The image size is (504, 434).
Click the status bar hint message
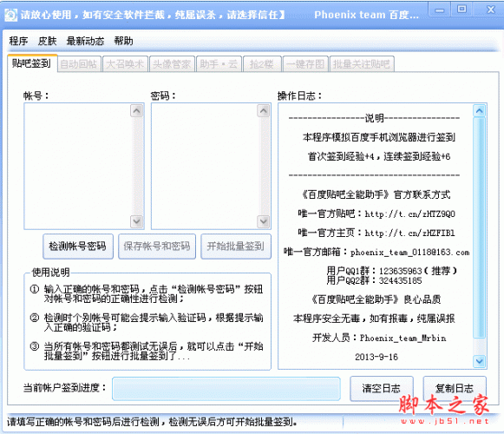(x=152, y=422)
